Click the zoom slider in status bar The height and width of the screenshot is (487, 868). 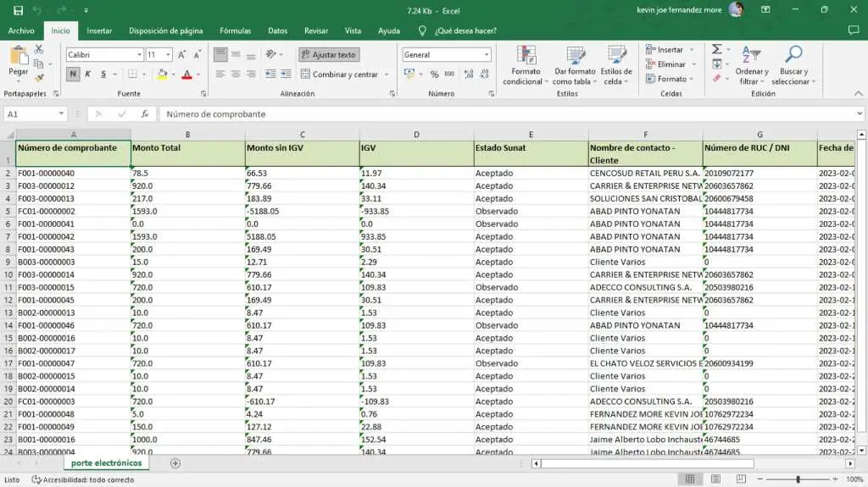[797, 479]
